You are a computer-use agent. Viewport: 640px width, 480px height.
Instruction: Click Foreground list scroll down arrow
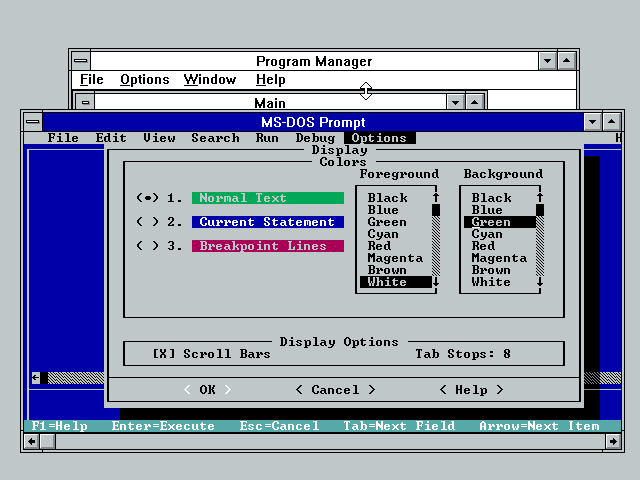tap(436, 282)
